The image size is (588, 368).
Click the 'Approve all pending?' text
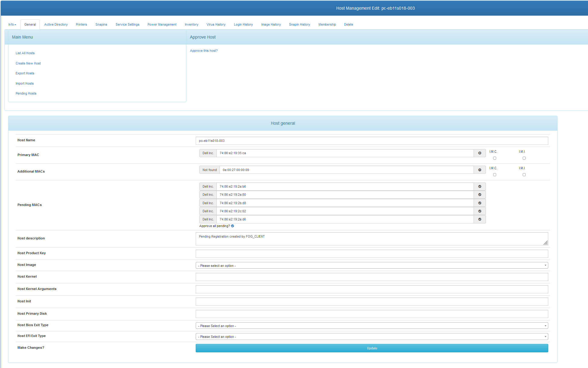coord(214,226)
